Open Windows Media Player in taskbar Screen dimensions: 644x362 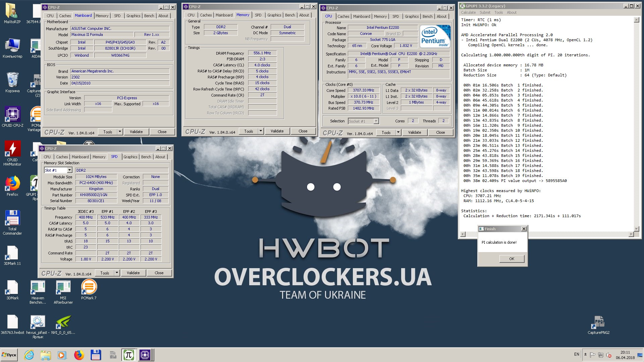pos(62,355)
